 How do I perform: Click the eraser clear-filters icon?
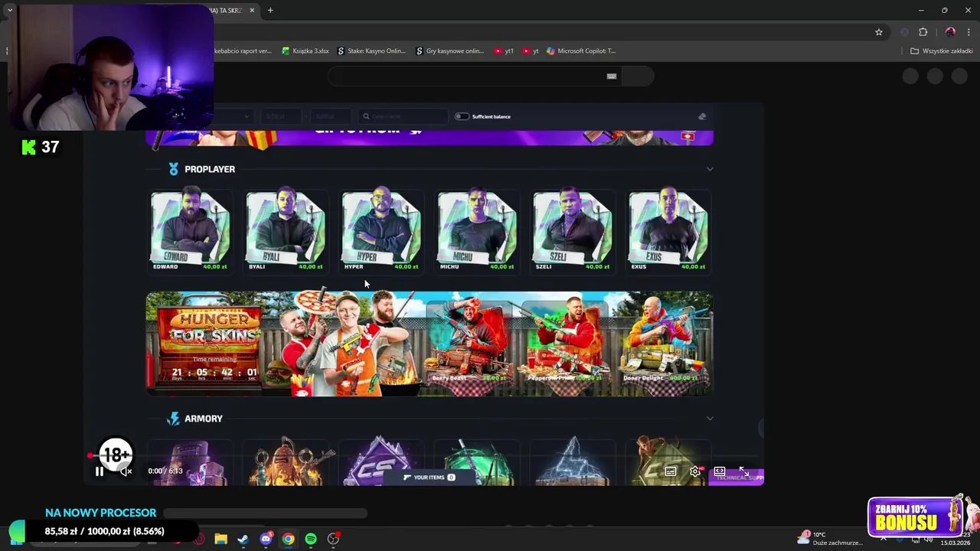(702, 116)
